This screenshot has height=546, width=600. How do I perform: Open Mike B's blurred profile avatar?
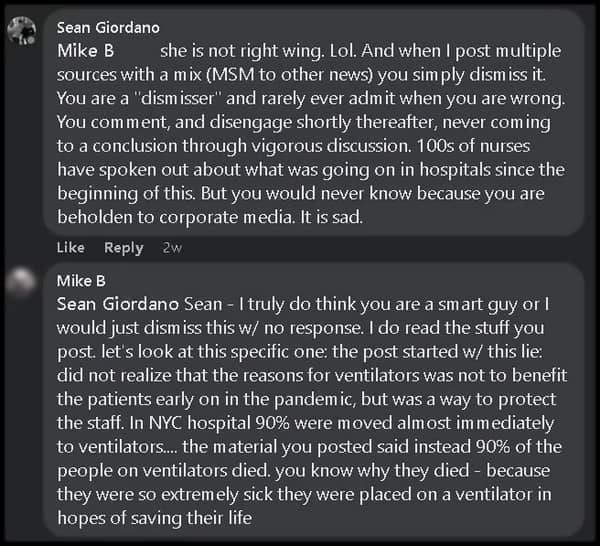coord(21,282)
